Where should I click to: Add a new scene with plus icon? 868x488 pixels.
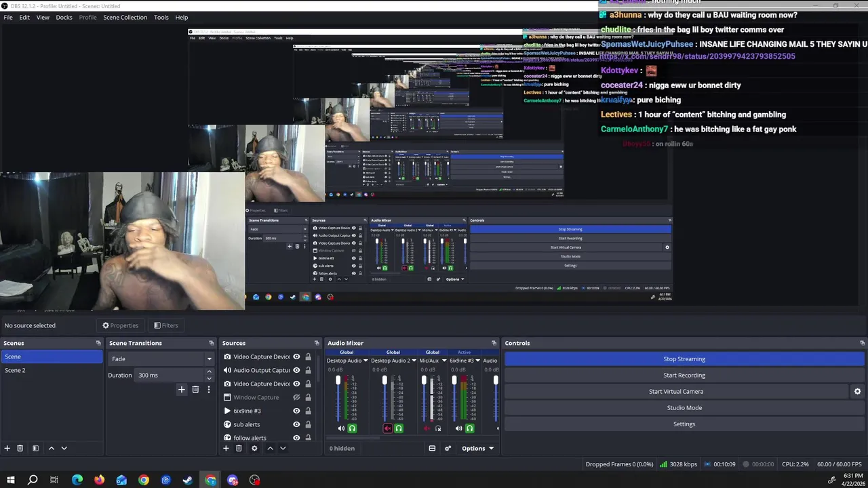tap(7, 448)
